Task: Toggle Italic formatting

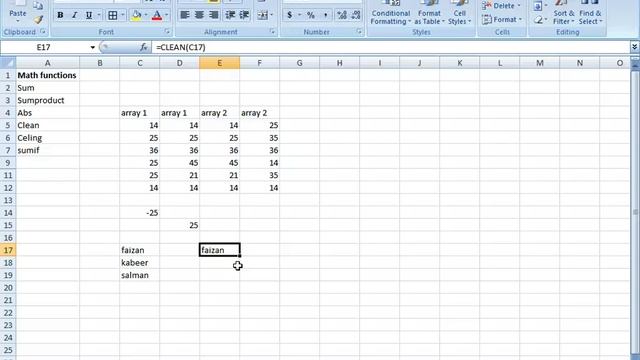Action: (x=74, y=16)
